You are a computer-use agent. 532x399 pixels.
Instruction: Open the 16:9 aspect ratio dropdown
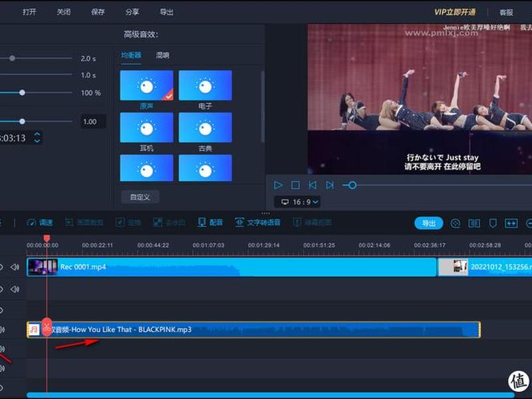coord(297,202)
